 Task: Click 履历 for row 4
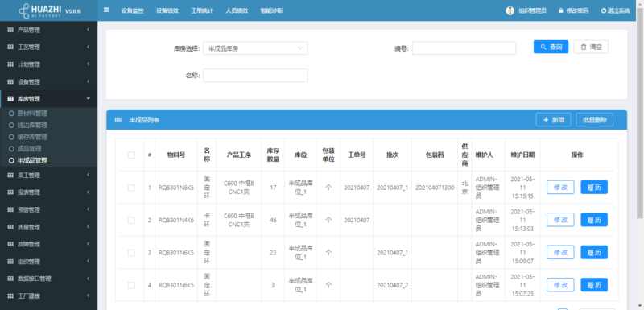[x=594, y=284]
